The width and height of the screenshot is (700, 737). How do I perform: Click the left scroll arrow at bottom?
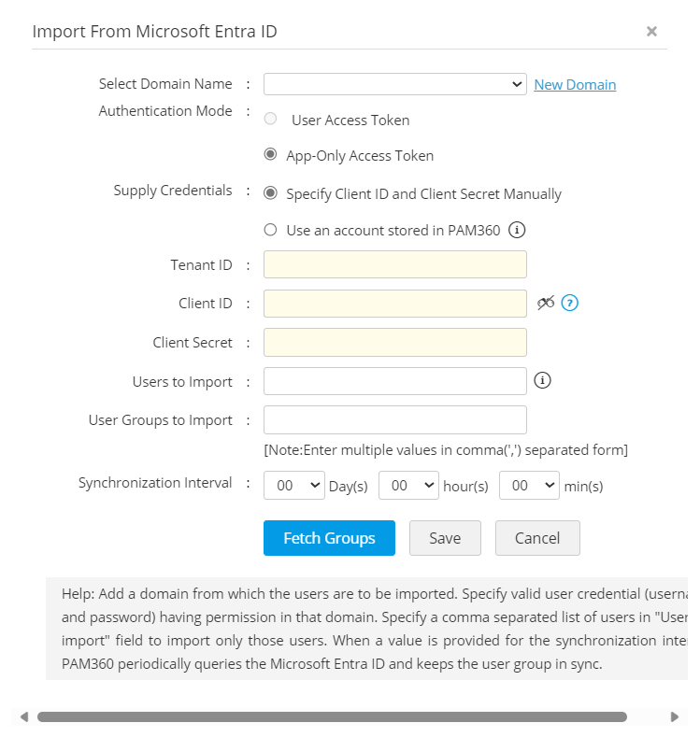click(x=23, y=717)
